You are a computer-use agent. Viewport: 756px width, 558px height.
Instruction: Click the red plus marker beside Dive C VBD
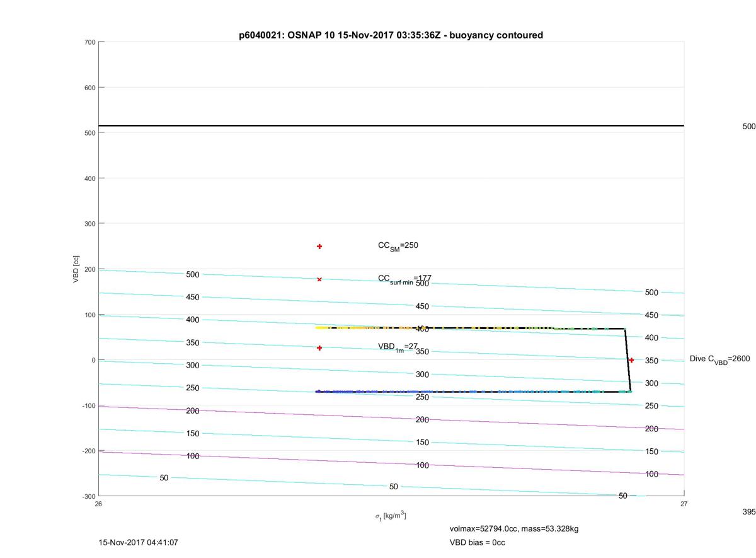tap(631, 360)
